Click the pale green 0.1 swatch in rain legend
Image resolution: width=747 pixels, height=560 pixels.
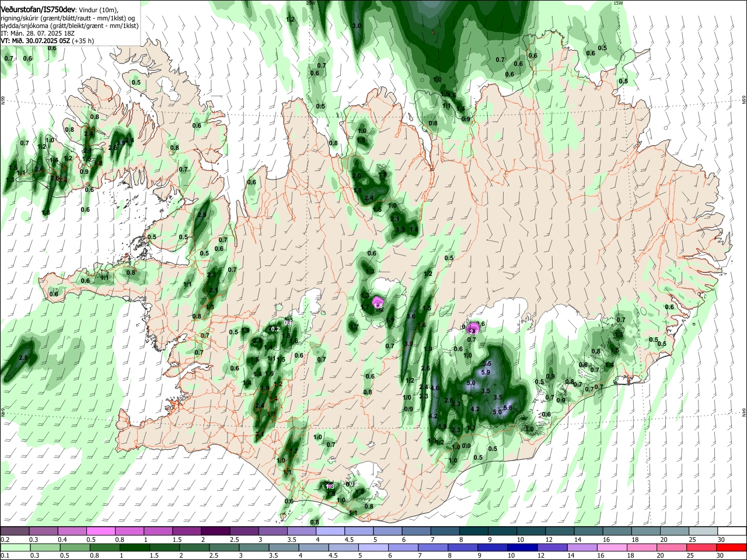click(x=16, y=547)
